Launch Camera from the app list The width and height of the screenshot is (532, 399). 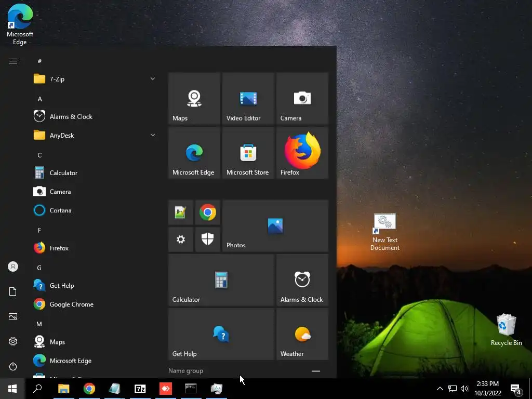(x=95, y=192)
